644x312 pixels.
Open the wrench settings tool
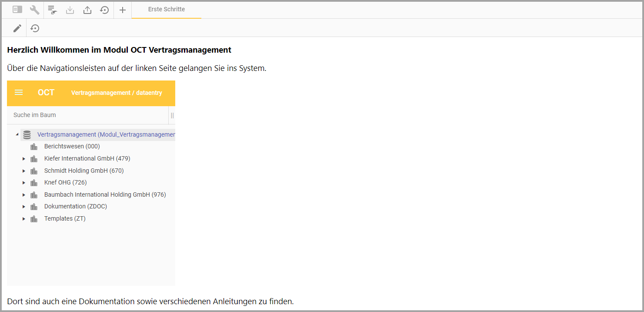(x=35, y=10)
